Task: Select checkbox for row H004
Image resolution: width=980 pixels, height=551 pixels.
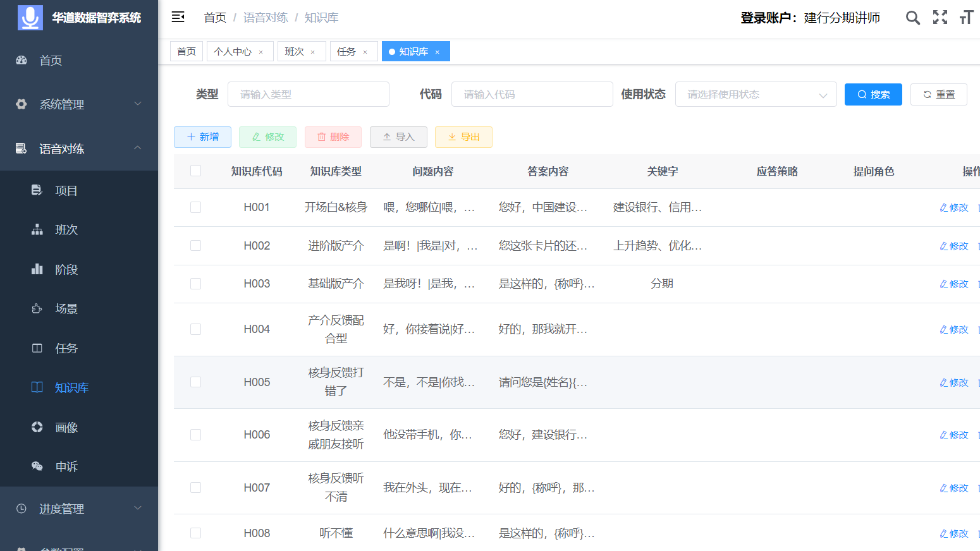Action: (x=196, y=329)
